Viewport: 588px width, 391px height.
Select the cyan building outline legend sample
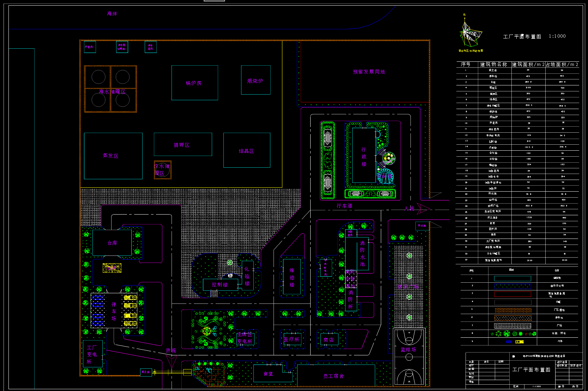click(512, 278)
